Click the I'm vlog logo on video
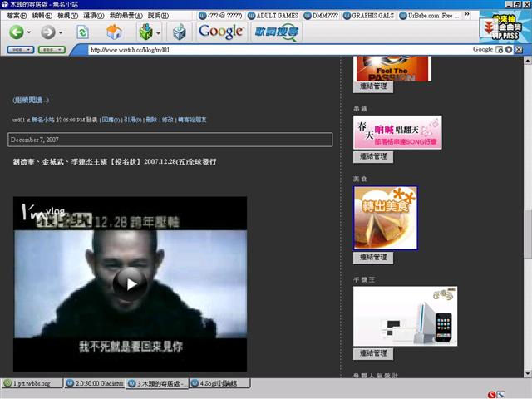The width and height of the screenshot is (532, 399). coord(43,213)
